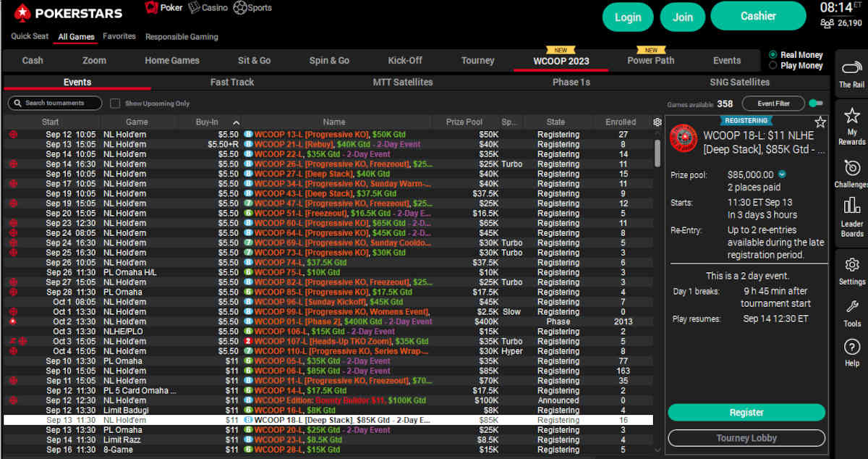The image size is (868, 459).
Task: Click the red marker on WCOOP Edition Bounty Builder row
Action: pos(12,400)
